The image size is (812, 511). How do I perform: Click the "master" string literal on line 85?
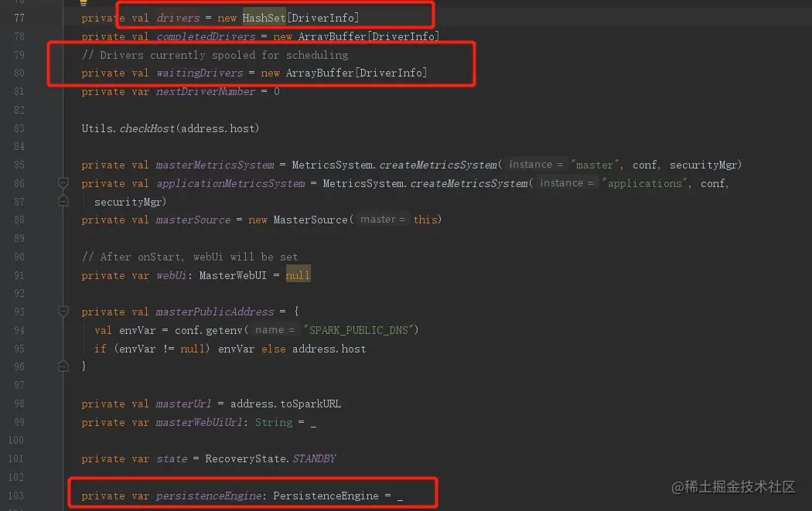tap(595, 165)
